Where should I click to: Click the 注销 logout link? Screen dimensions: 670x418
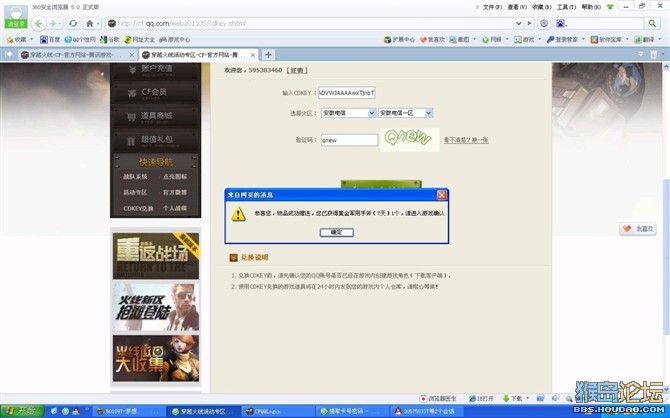pyautogui.click(x=297, y=70)
